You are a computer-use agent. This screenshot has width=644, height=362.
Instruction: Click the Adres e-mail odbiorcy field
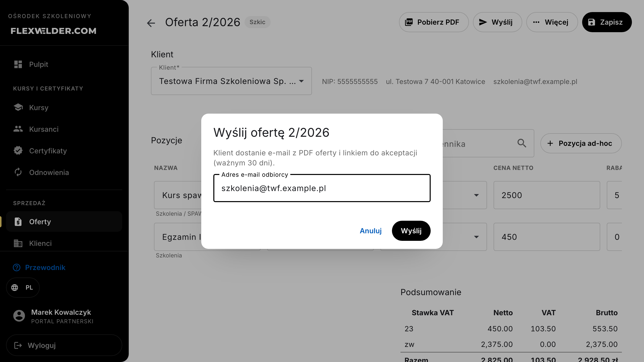(x=322, y=188)
